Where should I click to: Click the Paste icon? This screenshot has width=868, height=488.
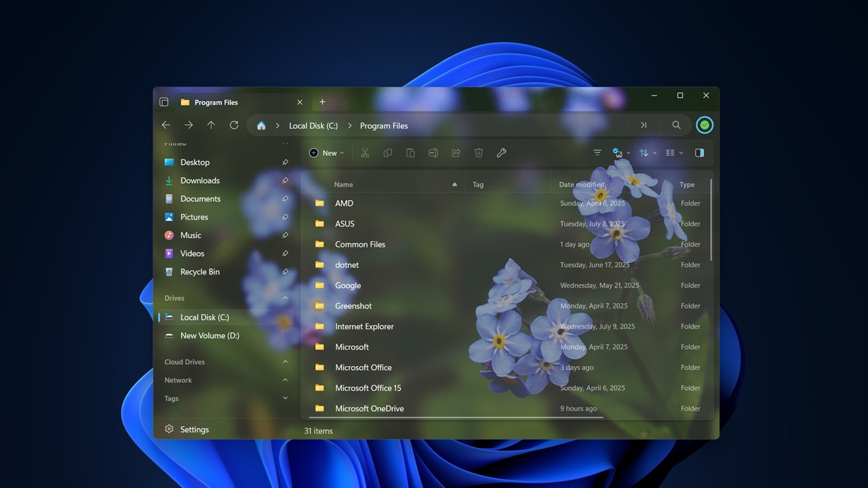[x=410, y=152]
